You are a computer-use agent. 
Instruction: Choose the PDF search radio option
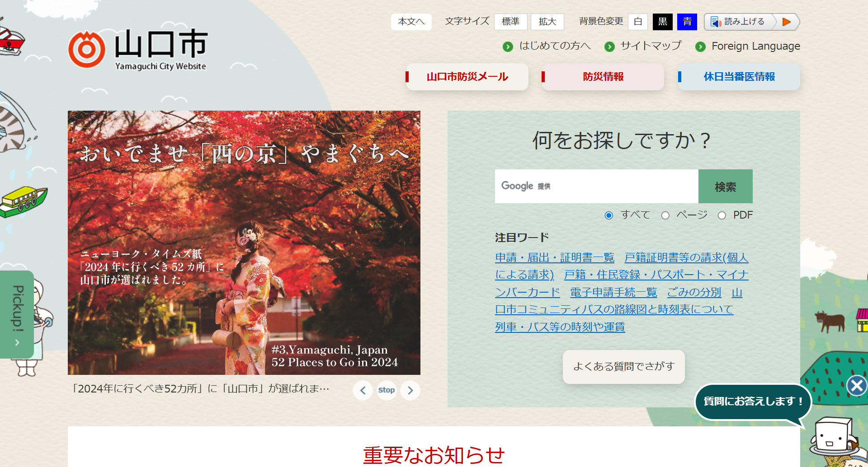(722, 215)
